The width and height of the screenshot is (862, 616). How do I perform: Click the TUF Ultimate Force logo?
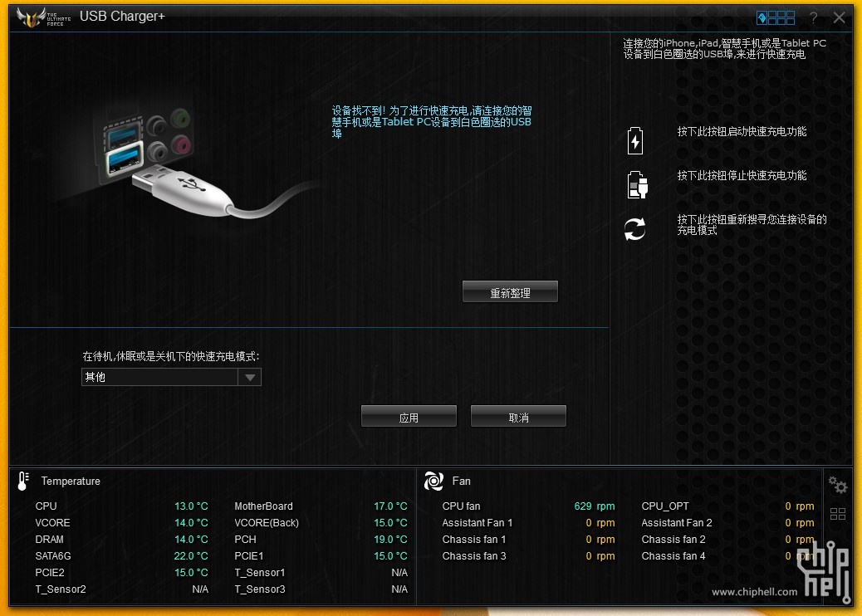[43, 17]
